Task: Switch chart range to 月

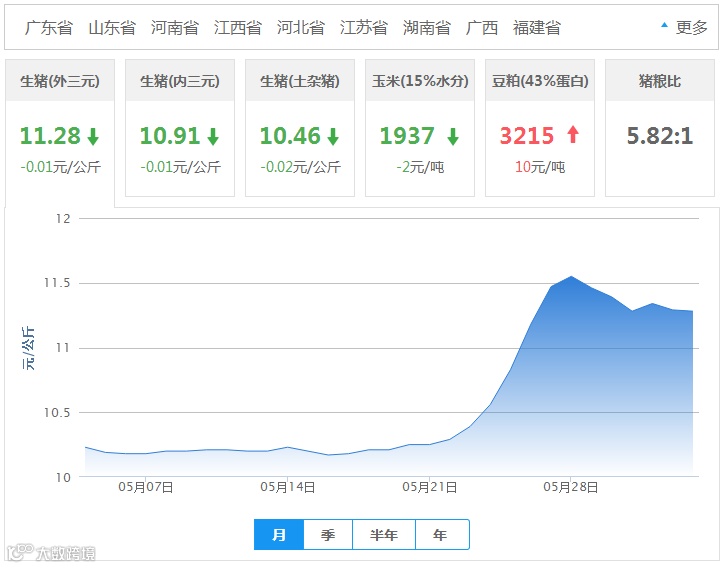Action: 279,534
